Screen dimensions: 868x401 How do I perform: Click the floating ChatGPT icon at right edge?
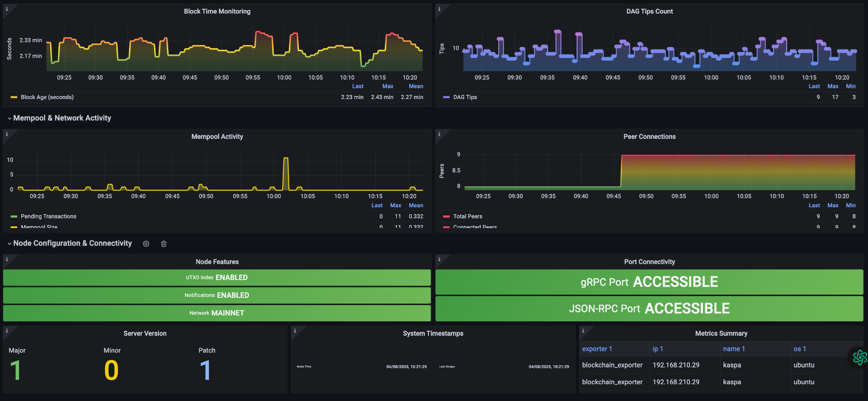(x=859, y=358)
